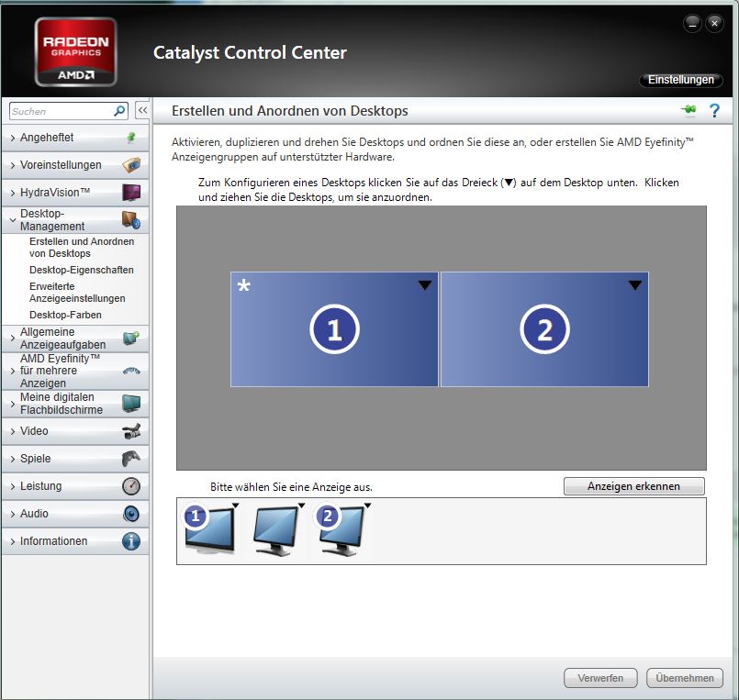Open dropdown arrow on the unnumbered monitor thumbnail
Image resolution: width=739 pixels, height=700 pixels.
(302, 506)
